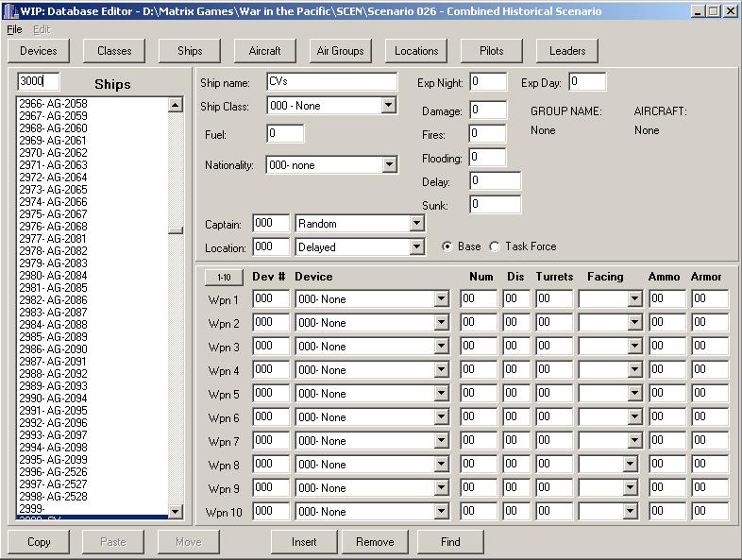Click the Remove button
The height and width of the screenshot is (560, 742).
(375, 541)
